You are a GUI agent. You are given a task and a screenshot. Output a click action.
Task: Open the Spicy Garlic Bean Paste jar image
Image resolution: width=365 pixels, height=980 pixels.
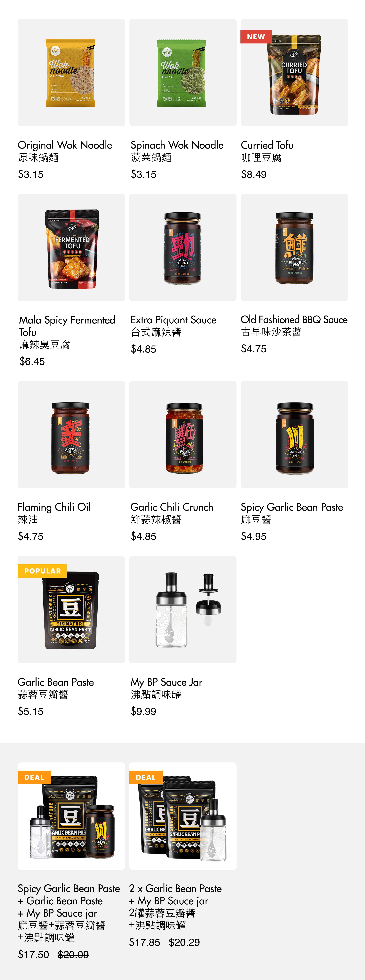[294, 434]
